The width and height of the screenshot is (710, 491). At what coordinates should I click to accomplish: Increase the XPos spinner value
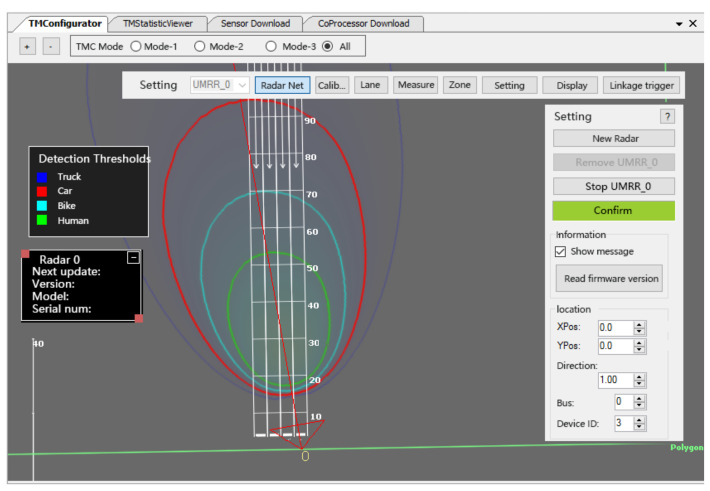[640, 323]
